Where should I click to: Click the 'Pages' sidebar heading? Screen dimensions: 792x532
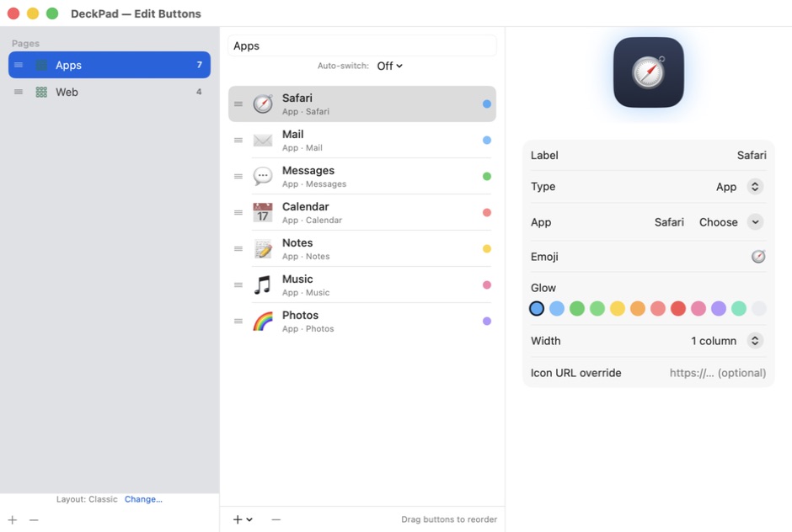[x=26, y=44]
